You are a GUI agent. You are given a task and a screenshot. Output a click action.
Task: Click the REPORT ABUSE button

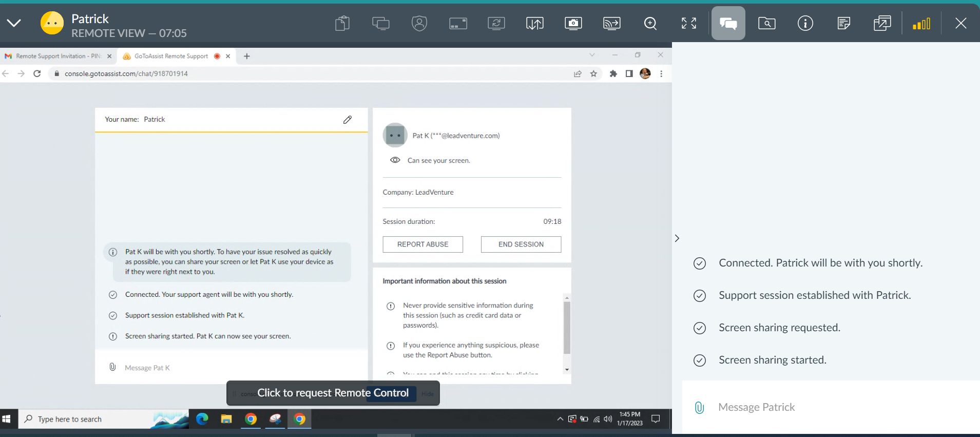tap(423, 244)
